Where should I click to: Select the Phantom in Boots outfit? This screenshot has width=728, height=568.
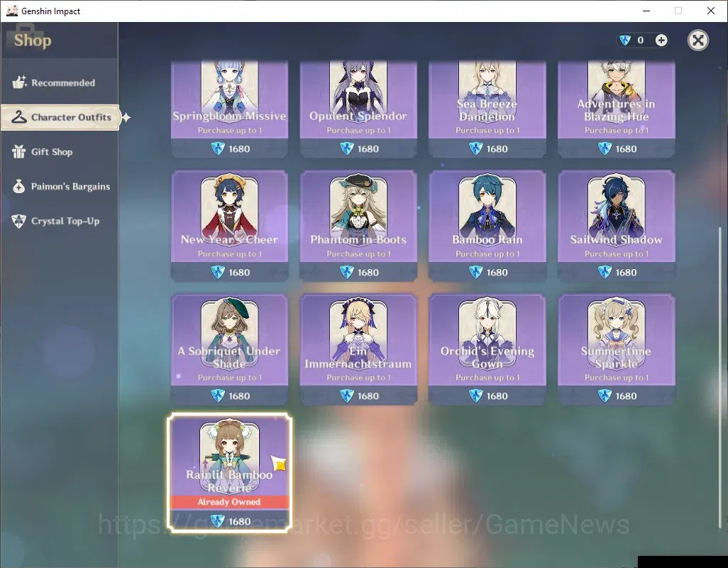pyautogui.click(x=358, y=225)
